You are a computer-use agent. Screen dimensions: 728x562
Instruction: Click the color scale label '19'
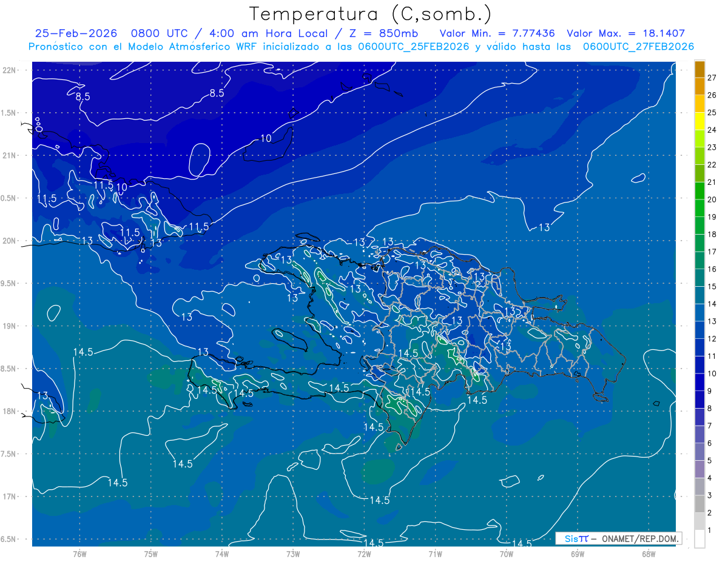[712, 217]
